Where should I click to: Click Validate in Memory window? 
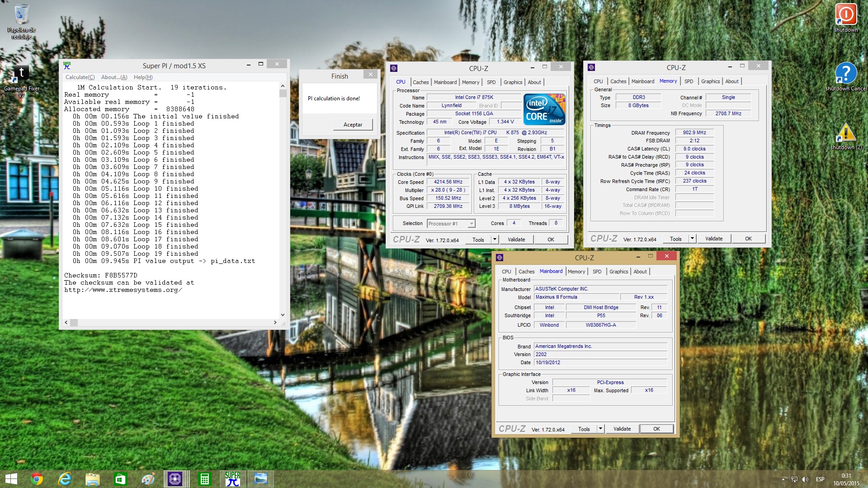(x=714, y=239)
